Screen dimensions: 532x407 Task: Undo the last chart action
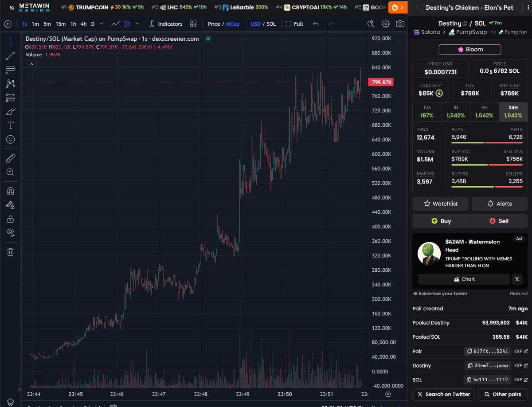(x=316, y=24)
